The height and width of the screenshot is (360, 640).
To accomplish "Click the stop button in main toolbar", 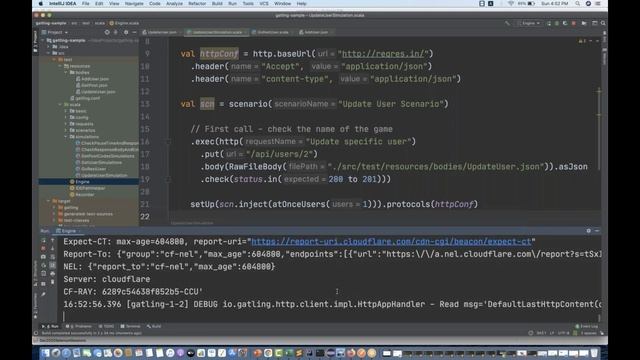I will 573,23.
